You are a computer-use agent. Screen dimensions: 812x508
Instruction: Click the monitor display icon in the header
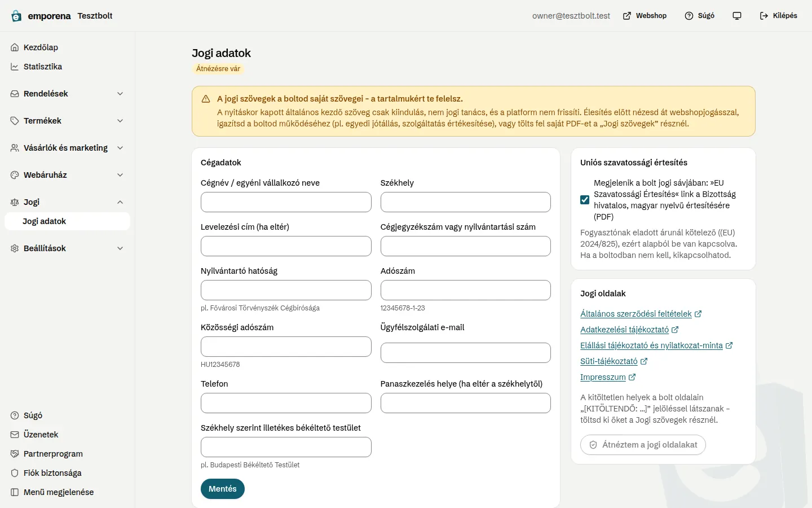pyautogui.click(x=737, y=16)
